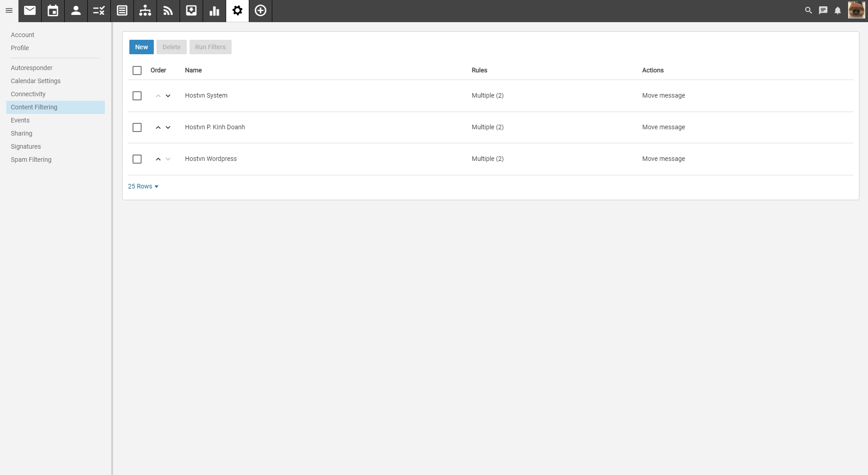Click the user avatar thumbnail

(x=856, y=10)
